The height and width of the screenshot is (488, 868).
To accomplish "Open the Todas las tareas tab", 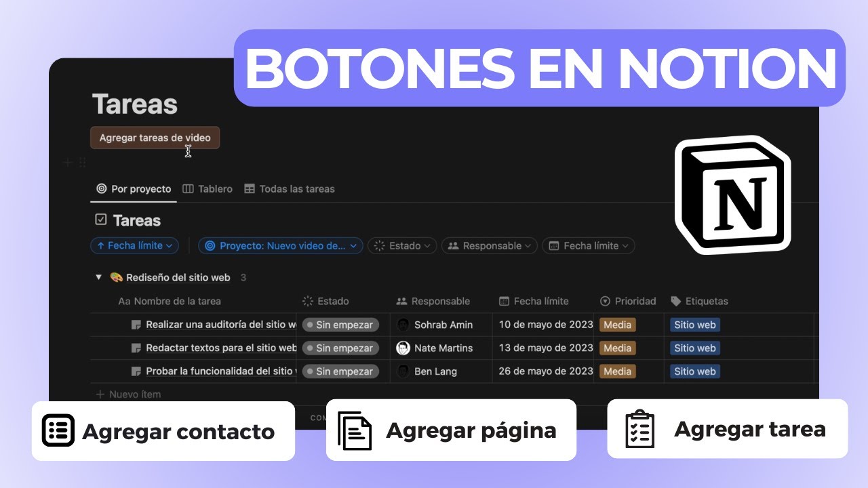I will (290, 189).
